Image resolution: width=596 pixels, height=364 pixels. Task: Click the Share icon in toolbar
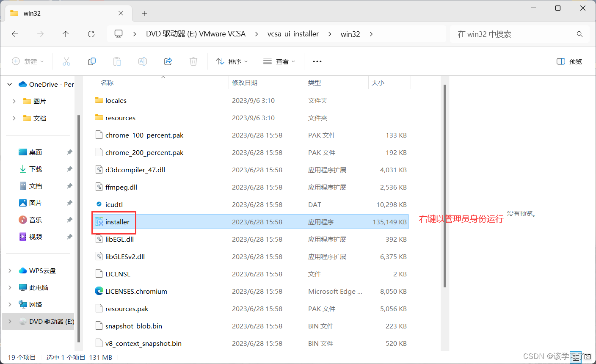click(168, 61)
